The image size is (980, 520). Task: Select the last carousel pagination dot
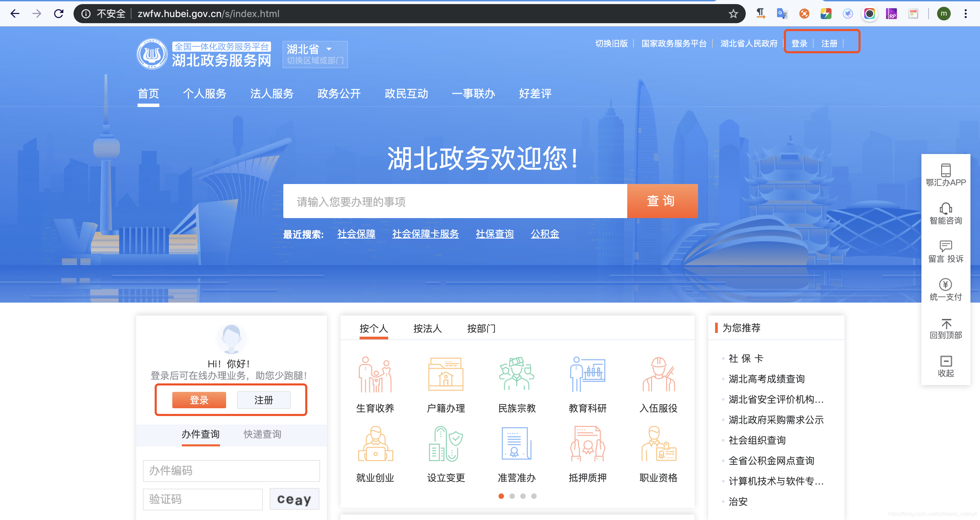coord(534,496)
